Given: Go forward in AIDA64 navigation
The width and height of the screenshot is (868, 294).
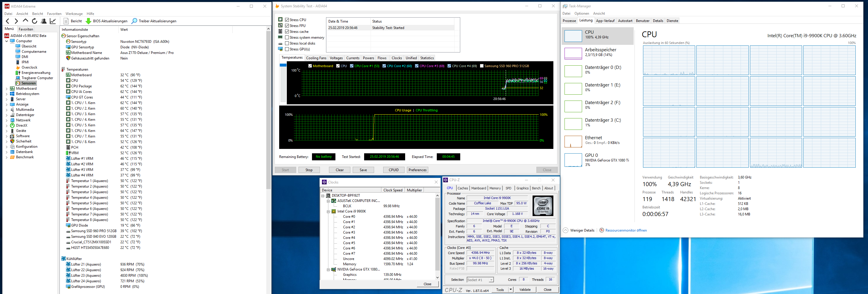Looking at the screenshot, I should [16, 21].
